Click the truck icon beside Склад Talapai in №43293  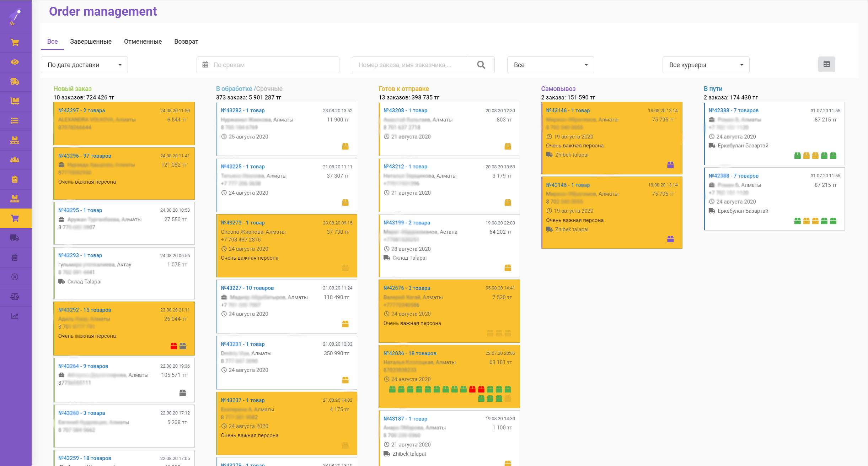(61, 282)
